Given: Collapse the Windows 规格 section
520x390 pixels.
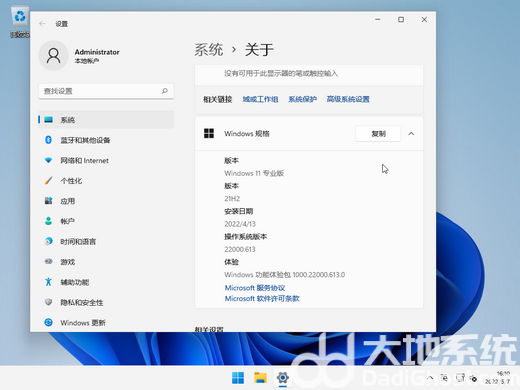Looking at the screenshot, I should pyautogui.click(x=411, y=134).
